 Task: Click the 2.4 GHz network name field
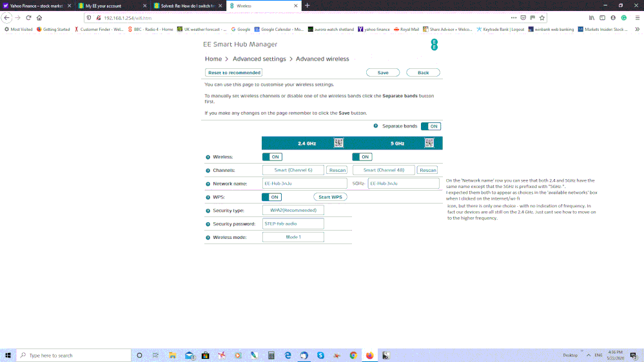[x=305, y=184]
